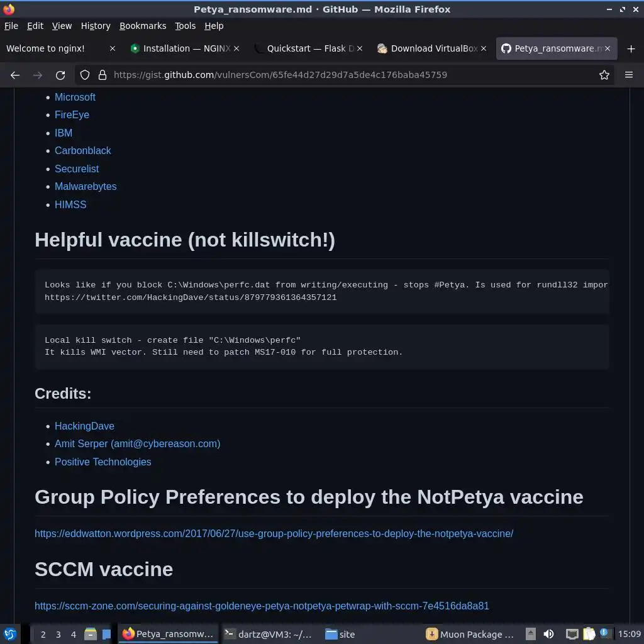Click the forward navigation arrow
644x644 pixels.
click(38, 75)
